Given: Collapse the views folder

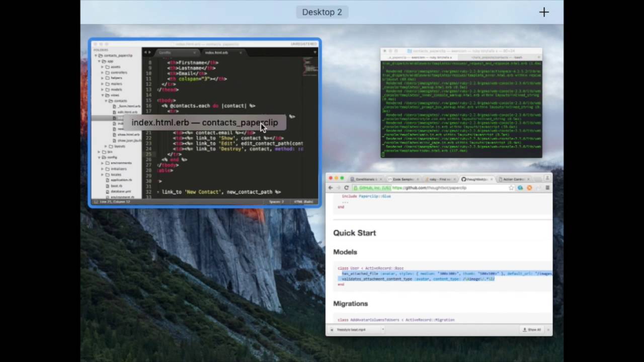Looking at the screenshot, I should click(x=103, y=95).
